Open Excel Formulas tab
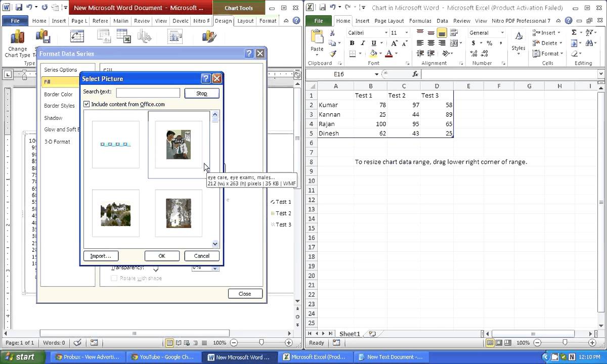Viewport: 607px width, 364px height. coord(420,21)
